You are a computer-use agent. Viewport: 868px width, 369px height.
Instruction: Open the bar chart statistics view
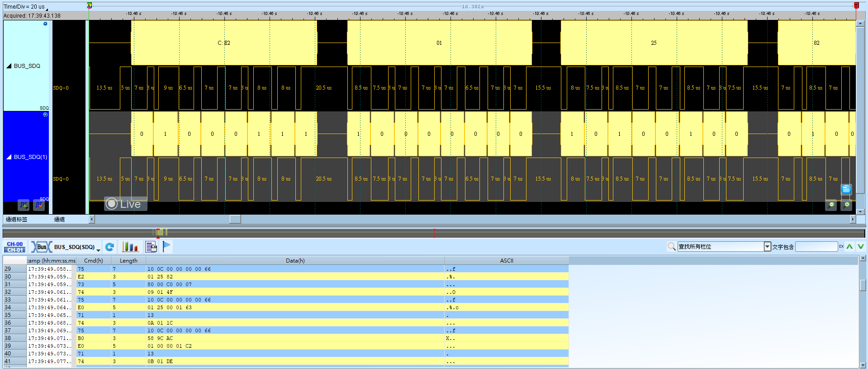pyautogui.click(x=130, y=247)
